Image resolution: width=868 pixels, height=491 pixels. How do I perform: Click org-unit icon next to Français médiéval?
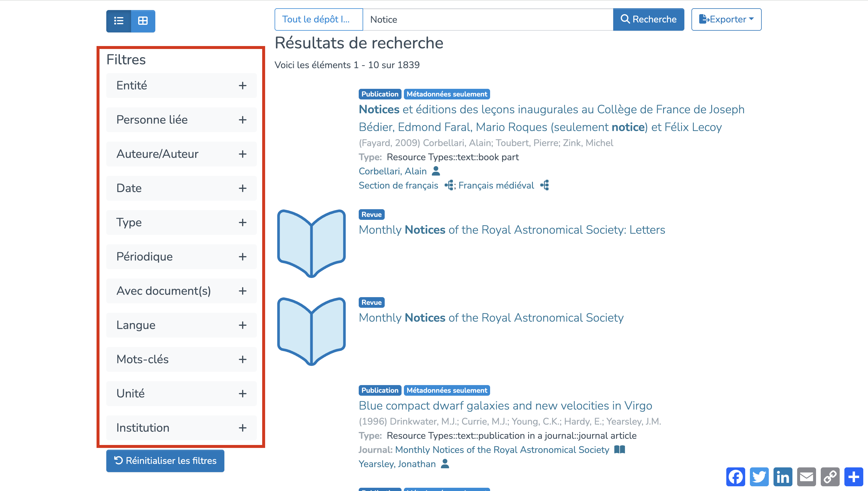click(x=545, y=185)
